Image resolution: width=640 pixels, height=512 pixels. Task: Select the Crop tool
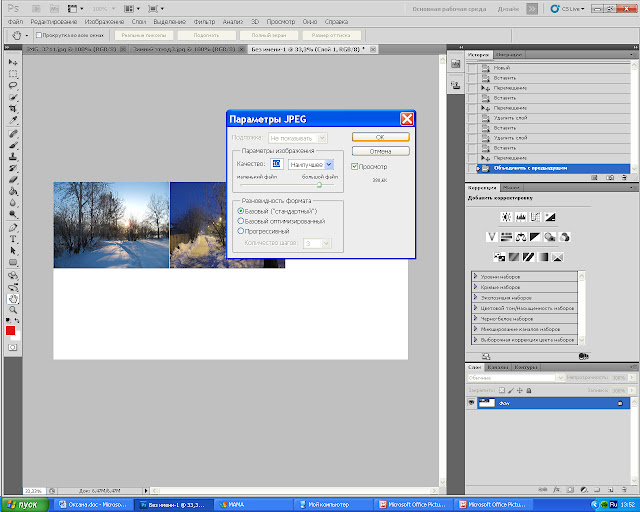(13, 109)
